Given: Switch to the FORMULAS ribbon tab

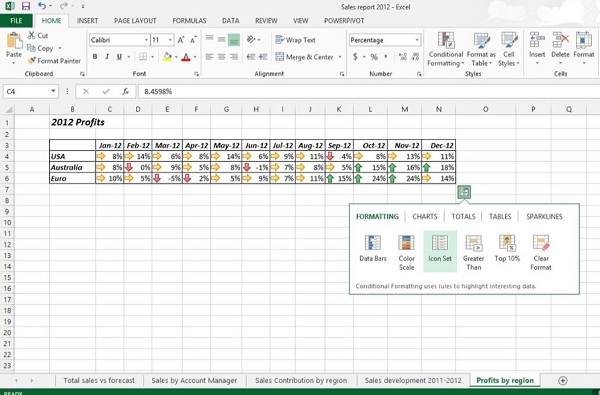Looking at the screenshot, I should [189, 21].
